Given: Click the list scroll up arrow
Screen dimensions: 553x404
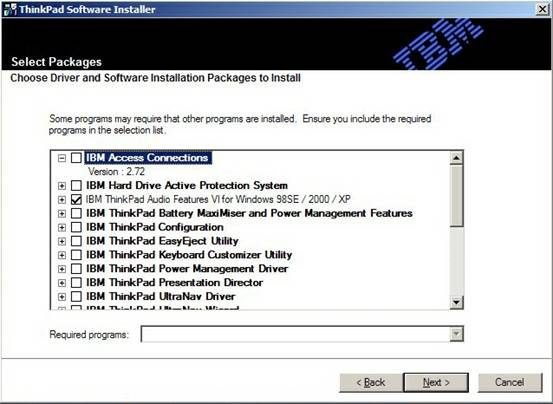Looking at the screenshot, I should (456, 158).
